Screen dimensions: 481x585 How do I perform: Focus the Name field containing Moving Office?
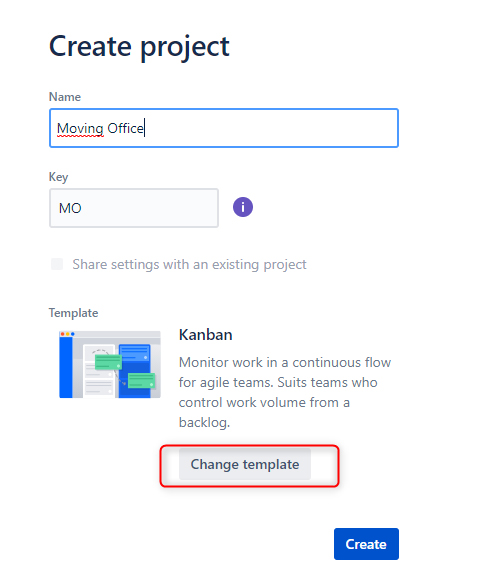(224, 128)
